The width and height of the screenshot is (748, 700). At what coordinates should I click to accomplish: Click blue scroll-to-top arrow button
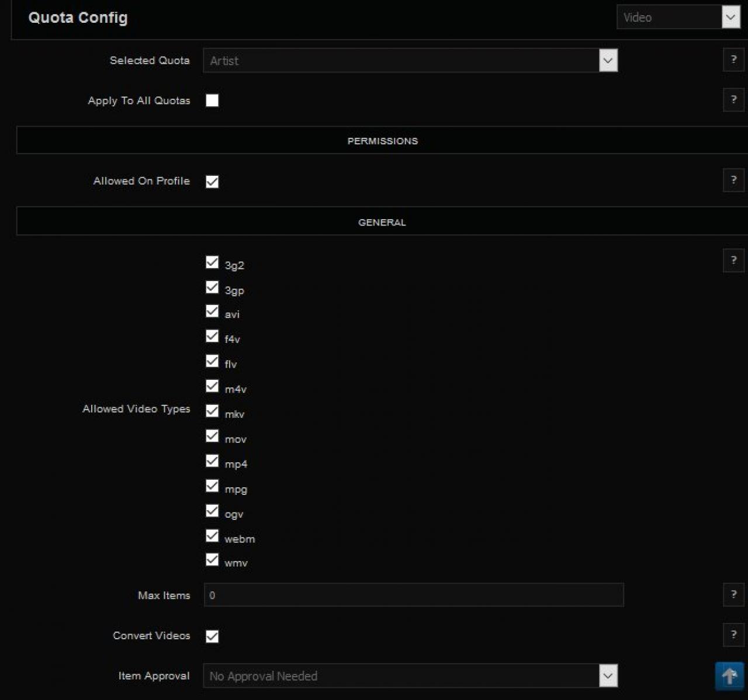point(729,677)
